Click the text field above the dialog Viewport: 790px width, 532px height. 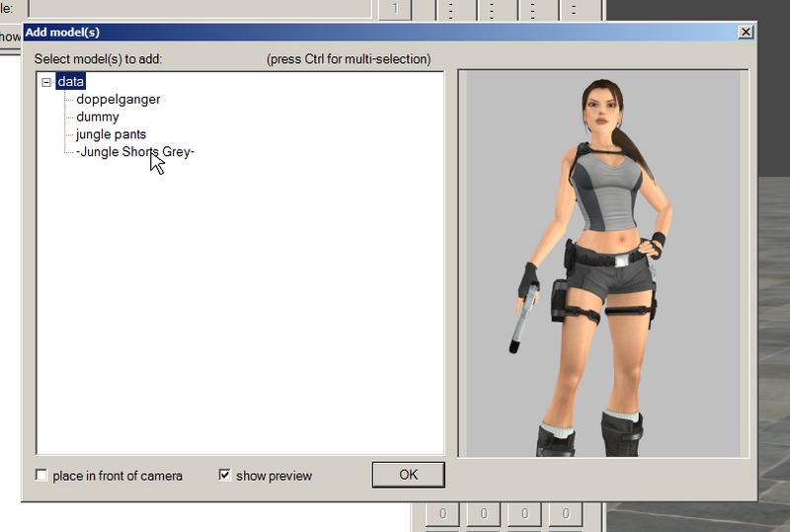pos(200,9)
